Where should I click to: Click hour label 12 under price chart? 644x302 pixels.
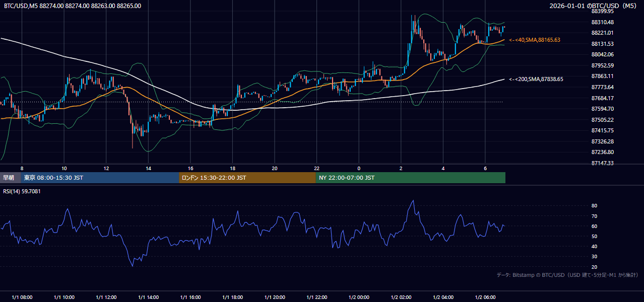coord(106,168)
